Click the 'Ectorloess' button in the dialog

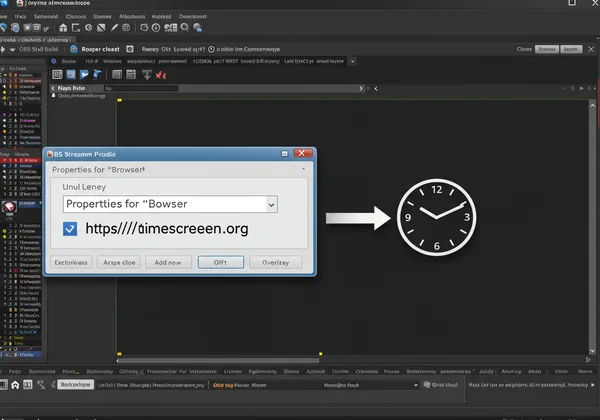(71, 262)
